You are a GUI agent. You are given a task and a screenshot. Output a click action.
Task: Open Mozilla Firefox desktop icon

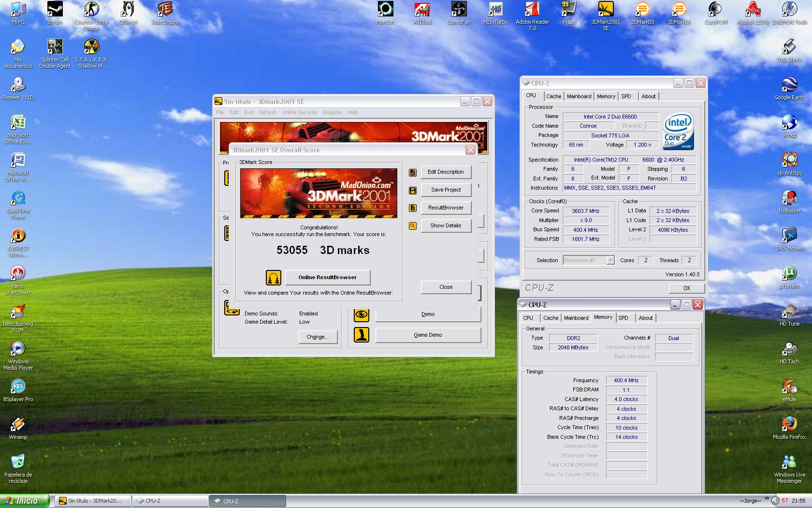pos(789,428)
